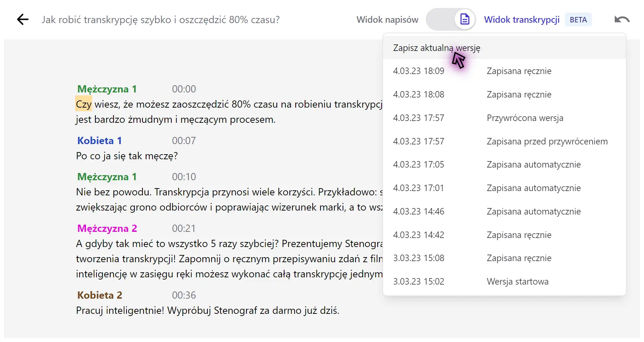
Task: Select version 3.03.23 15:08 Zapisana ręcznie
Action: 505,258
